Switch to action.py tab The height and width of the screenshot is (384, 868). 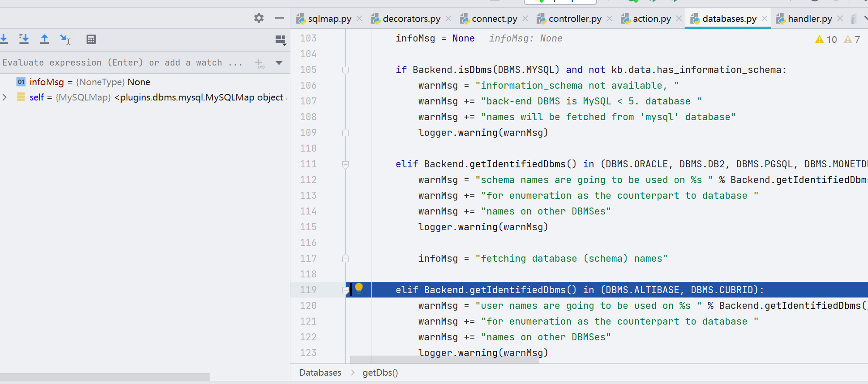pos(651,19)
